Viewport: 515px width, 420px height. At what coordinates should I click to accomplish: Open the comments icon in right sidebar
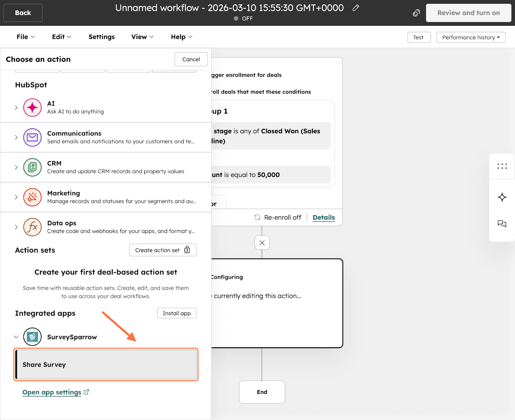tap(502, 224)
